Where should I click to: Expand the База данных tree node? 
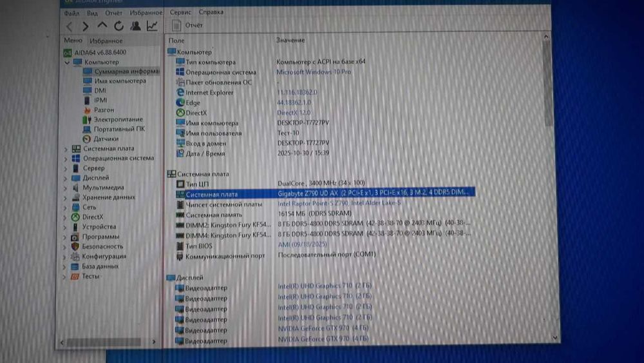pos(64,267)
